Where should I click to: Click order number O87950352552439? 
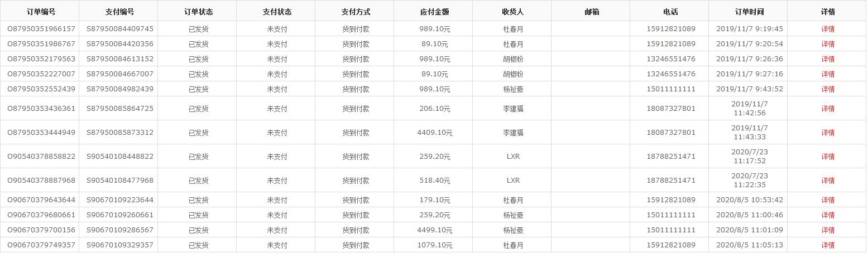(x=41, y=89)
